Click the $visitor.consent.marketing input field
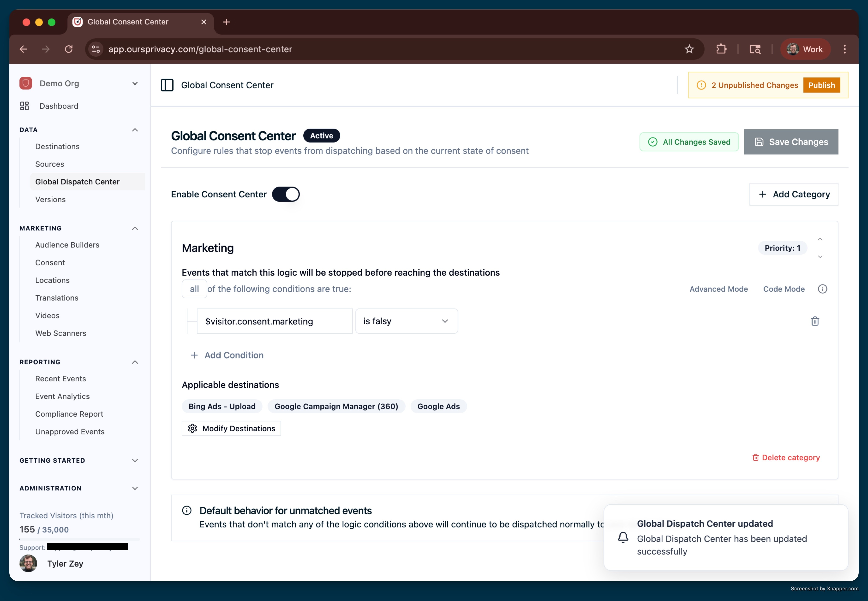The image size is (868, 601). [275, 321]
